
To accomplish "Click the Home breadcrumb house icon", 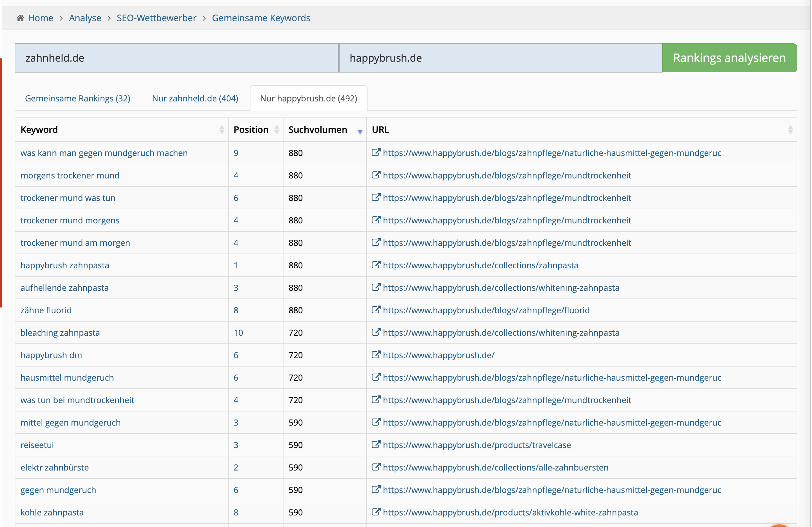I will [21, 18].
